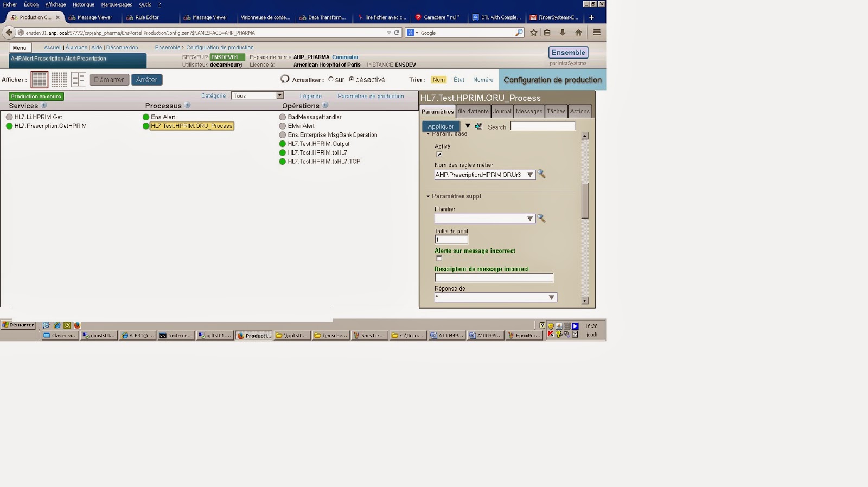
Task: Bookmark this page with the star icon
Action: tap(534, 33)
